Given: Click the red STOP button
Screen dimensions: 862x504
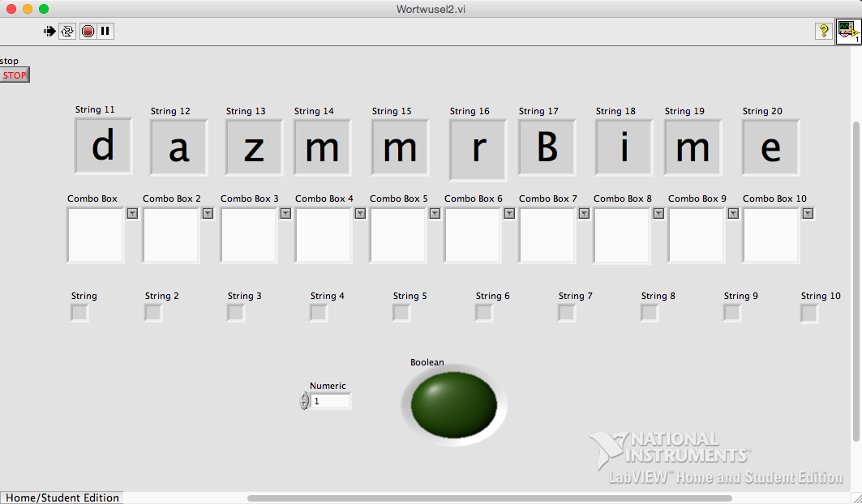Looking at the screenshot, I should (x=15, y=75).
